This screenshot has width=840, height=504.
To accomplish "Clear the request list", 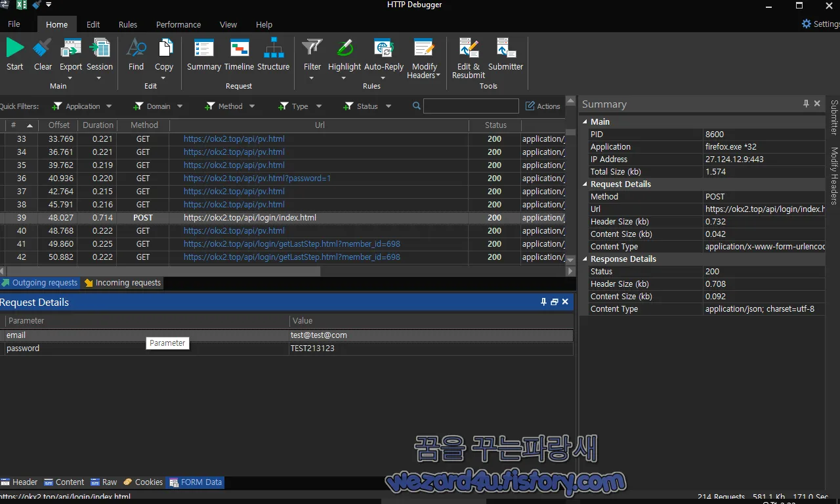I will (x=43, y=54).
